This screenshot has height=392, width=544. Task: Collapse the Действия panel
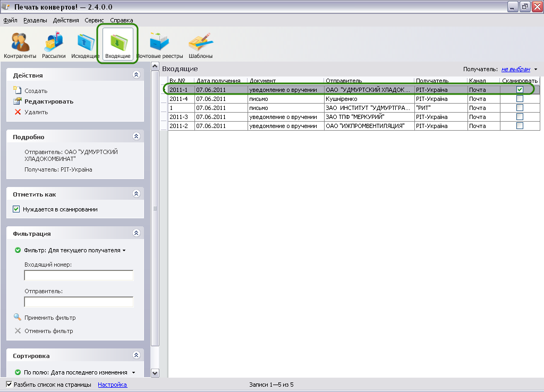click(136, 75)
